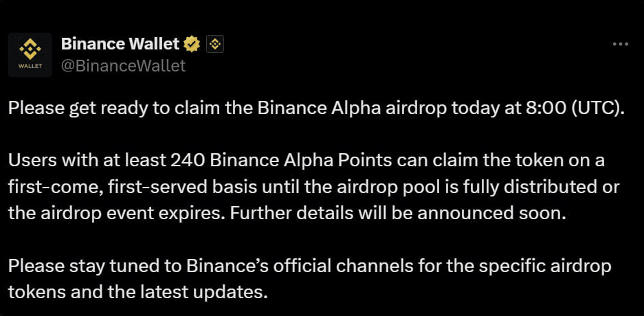
Task: Click the Binance diamond logo in avatar
Action: coord(30,49)
